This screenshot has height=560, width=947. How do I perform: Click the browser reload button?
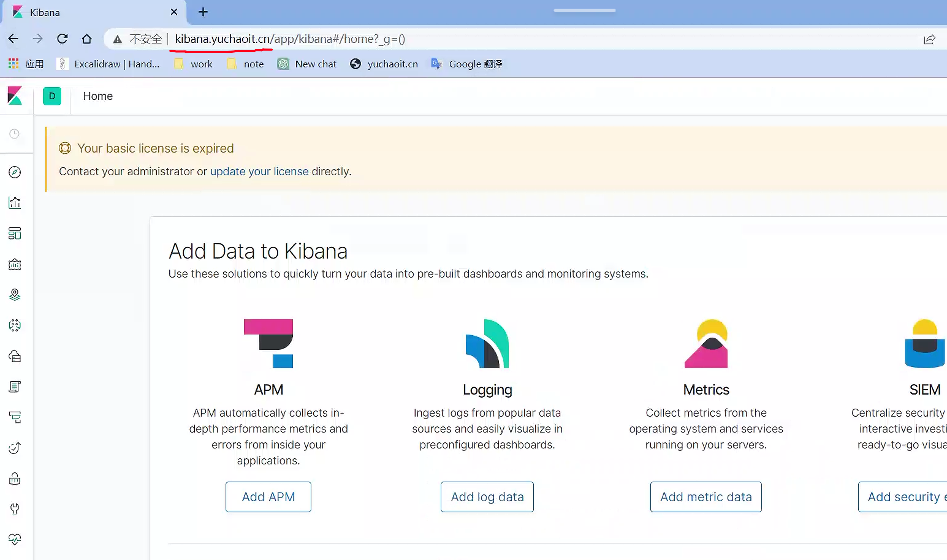(62, 39)
